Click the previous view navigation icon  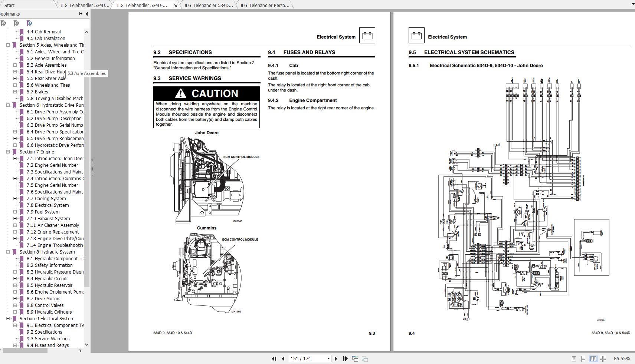[355, 358]
